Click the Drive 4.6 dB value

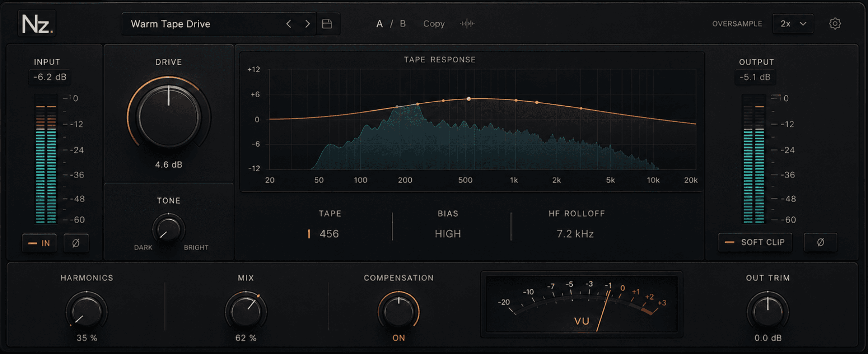(x=169, y=164)
